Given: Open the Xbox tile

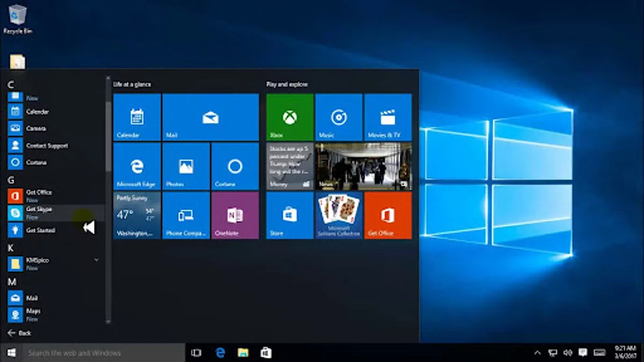Looking at the screenshot, I should (290, 117).
